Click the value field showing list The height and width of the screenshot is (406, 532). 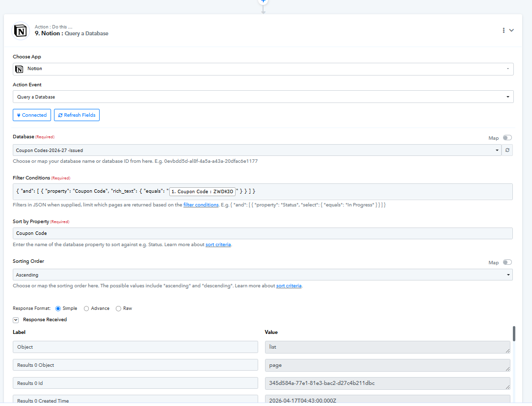coord(387,347)
